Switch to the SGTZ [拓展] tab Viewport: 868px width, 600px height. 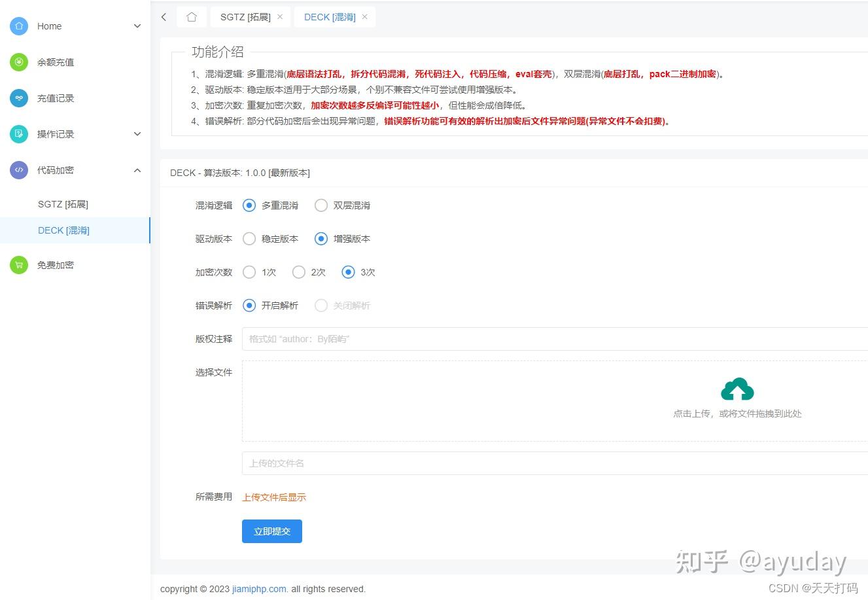click(x=247, y=17)
